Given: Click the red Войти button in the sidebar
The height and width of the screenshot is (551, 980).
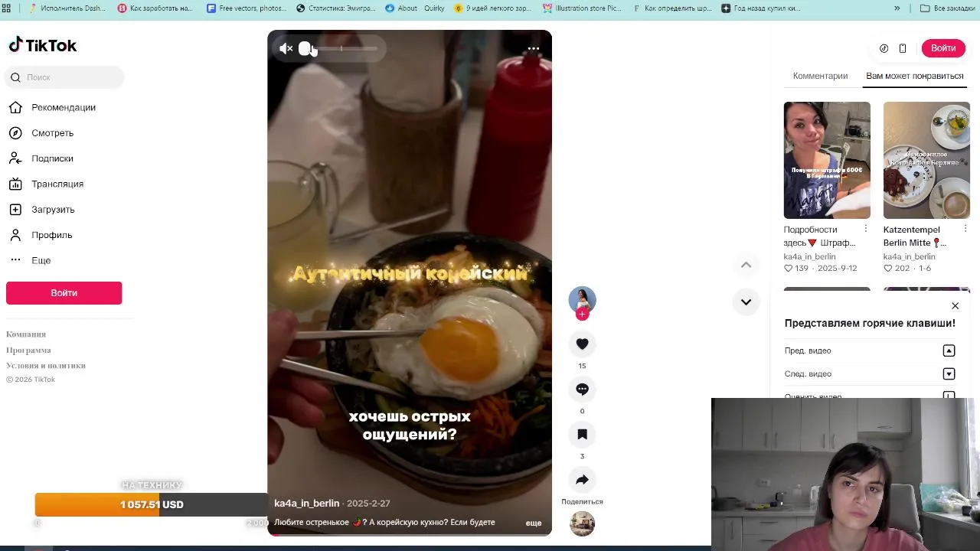Looking at the screenshot, I should pyautogui.click(x=64, y=293).
